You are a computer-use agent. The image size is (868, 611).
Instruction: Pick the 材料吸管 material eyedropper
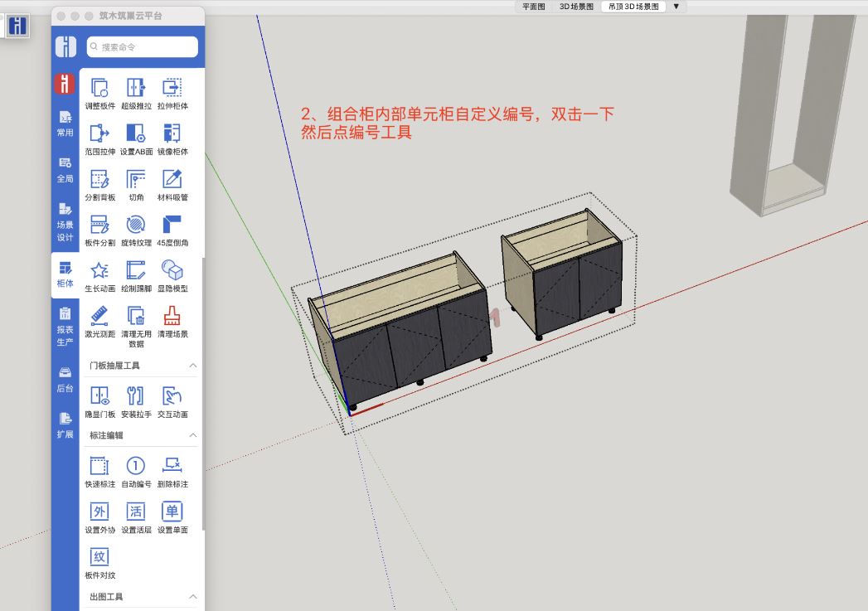tap(172, 179)
